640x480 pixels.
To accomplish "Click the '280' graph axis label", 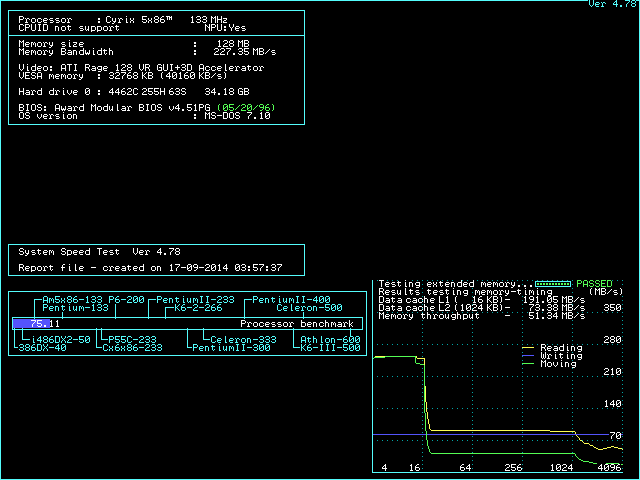I will (612, 340).
